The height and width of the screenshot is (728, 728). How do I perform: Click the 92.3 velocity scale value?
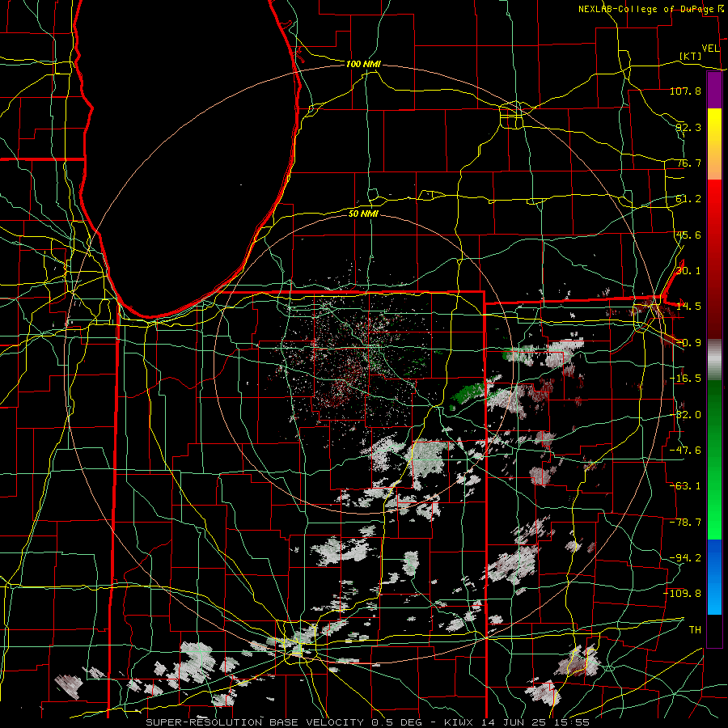coord(688,127)
